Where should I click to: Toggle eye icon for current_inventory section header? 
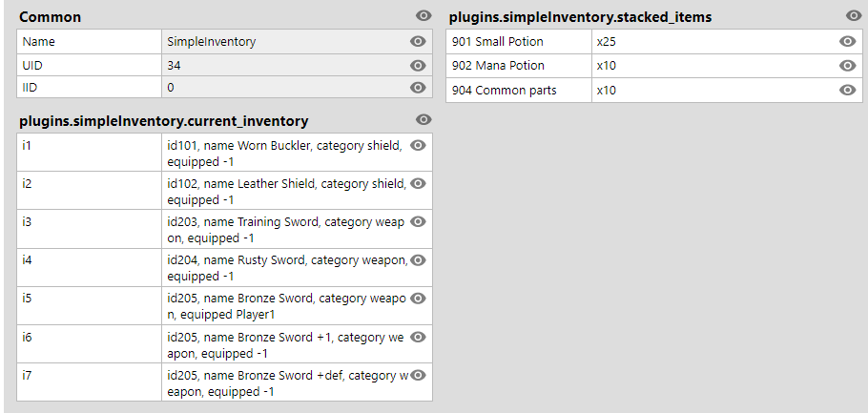pos(424,119)
